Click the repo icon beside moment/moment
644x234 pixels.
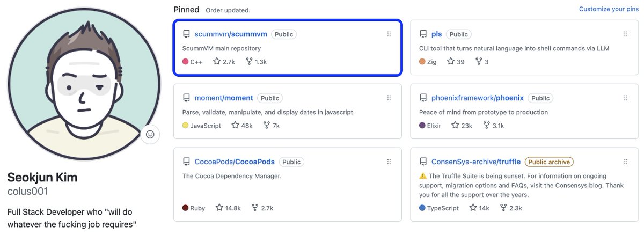pos(186,98)
